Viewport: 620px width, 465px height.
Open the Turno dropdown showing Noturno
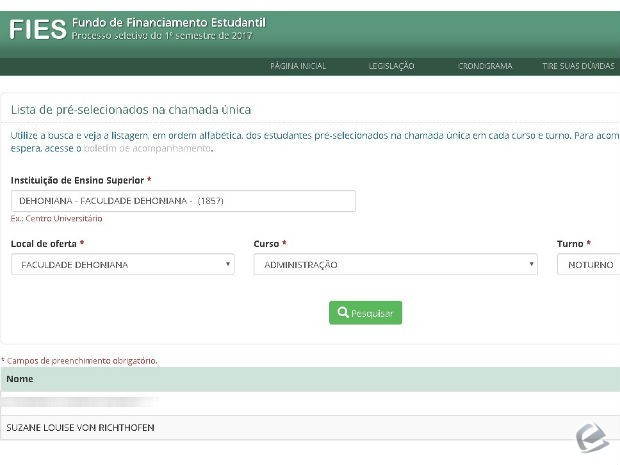[588, 265]
